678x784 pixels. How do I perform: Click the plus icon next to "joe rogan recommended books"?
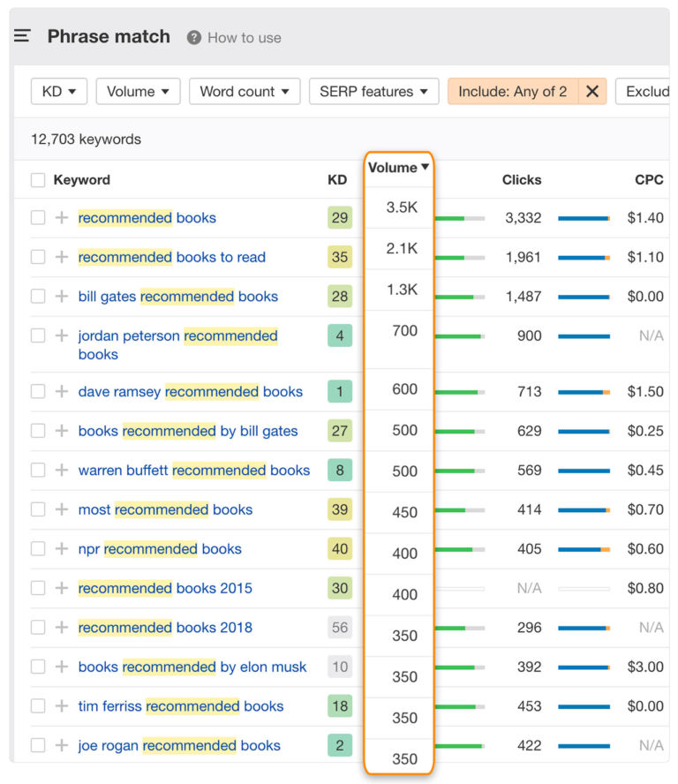[58, 745]
